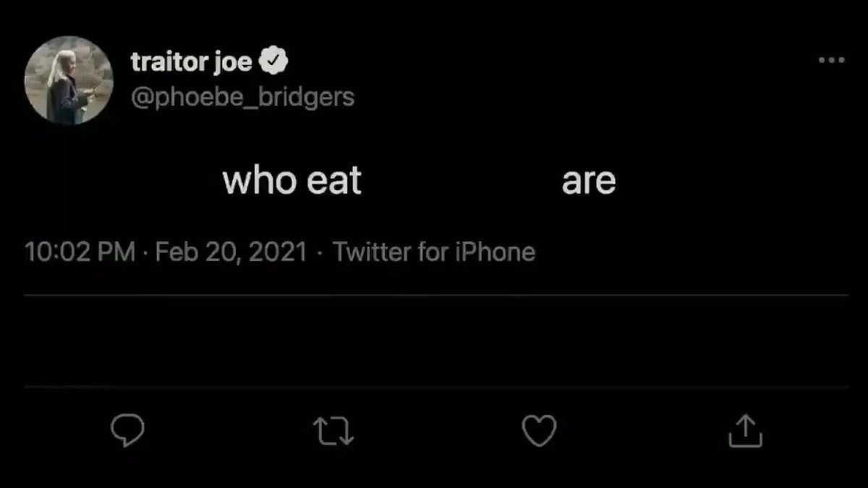This screenshot has width=868, height=488.
Task: Click the divider line above the action icons
Action: pos(436,387)
